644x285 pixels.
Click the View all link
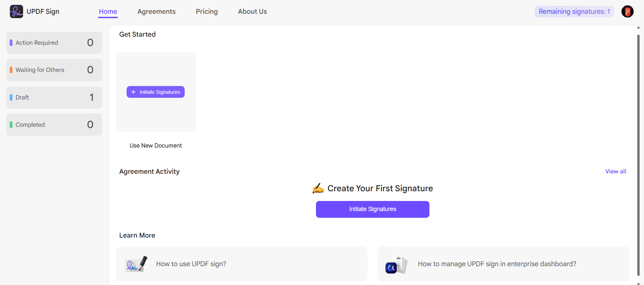(615, 171)
